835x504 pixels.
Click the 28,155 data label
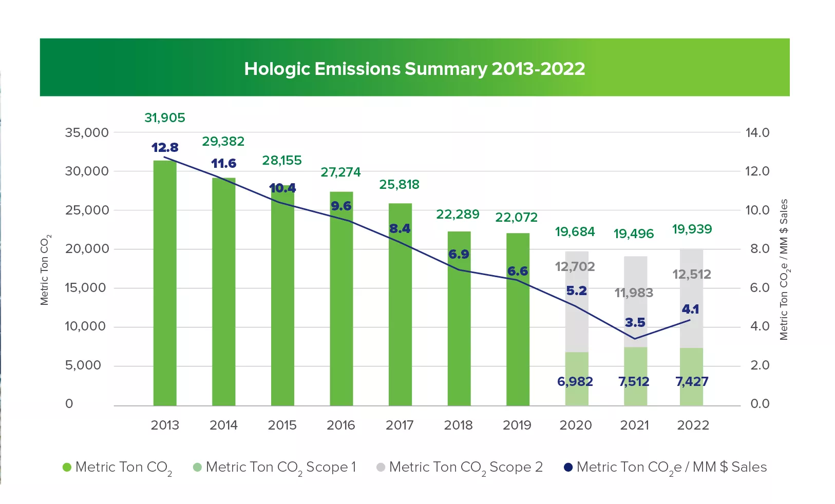282,161
